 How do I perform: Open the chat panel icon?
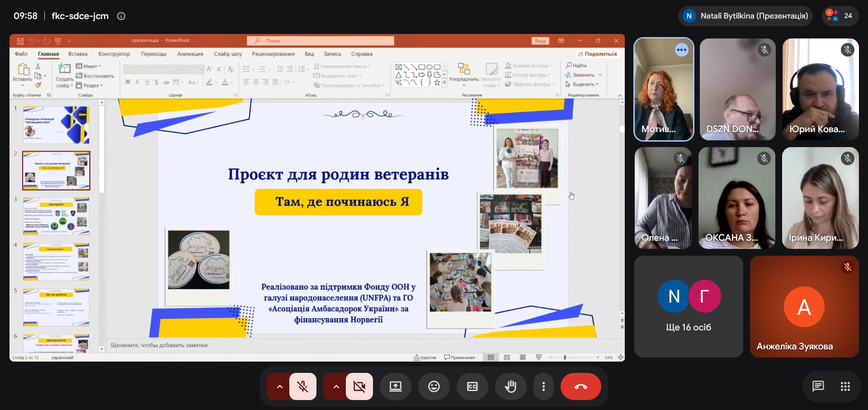click(818, 386)
